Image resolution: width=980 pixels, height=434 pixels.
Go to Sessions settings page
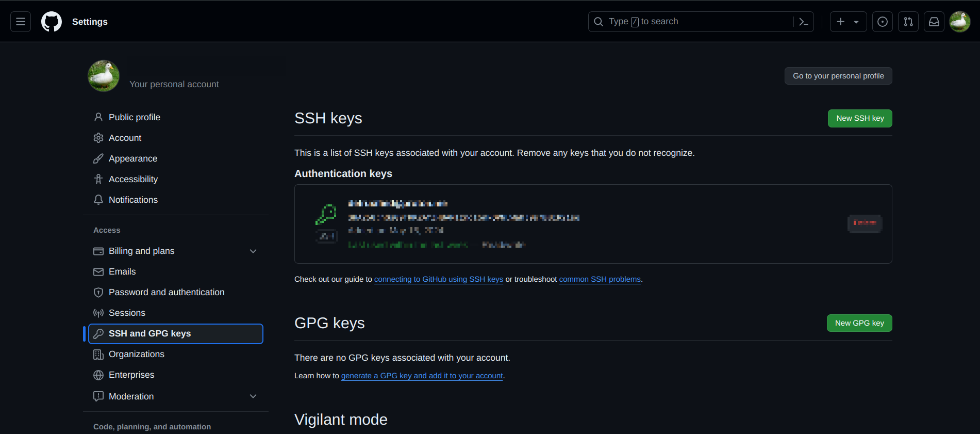[x=127, y=313]
